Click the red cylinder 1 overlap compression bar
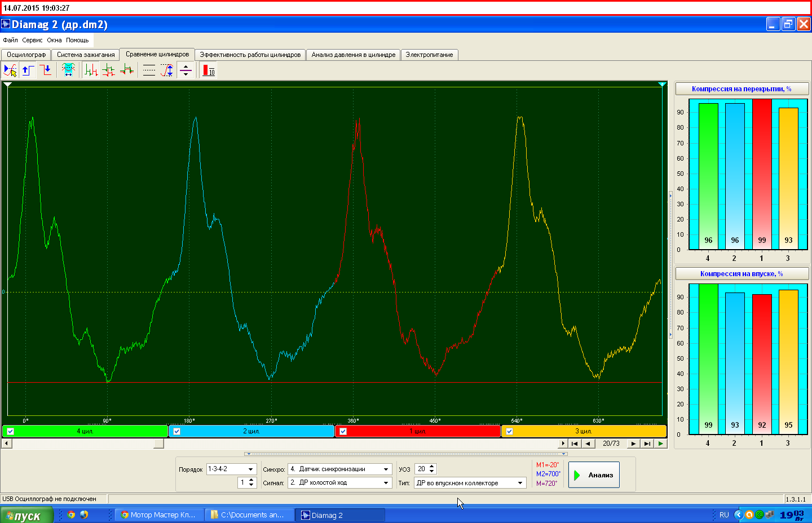The height and width of the screenshot is (523, 812). [762, 174]
